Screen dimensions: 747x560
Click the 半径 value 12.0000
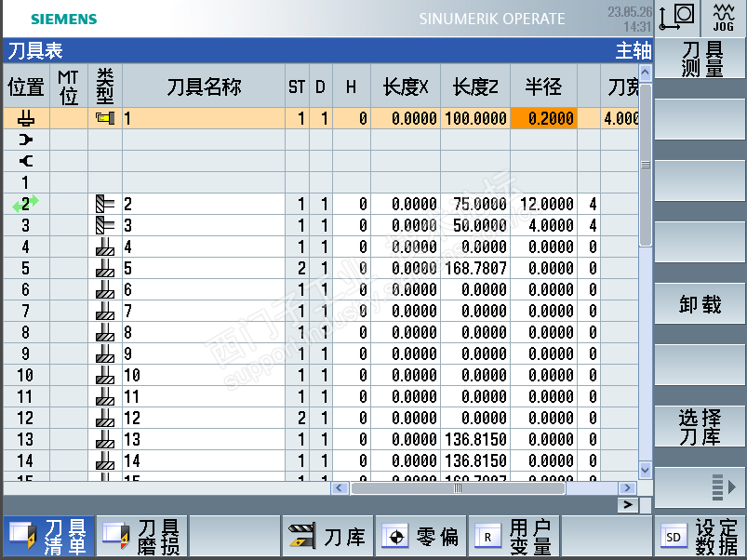click(546, 204)
